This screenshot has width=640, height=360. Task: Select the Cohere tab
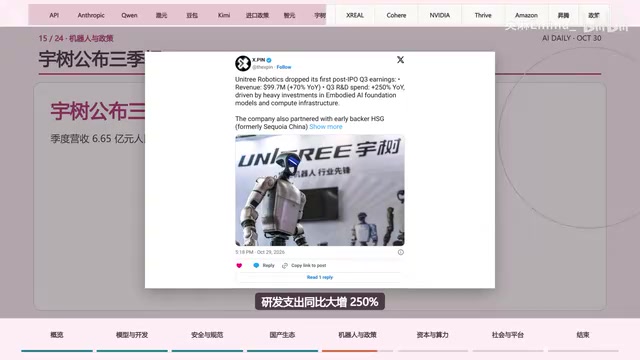click(x=396, y=15)
